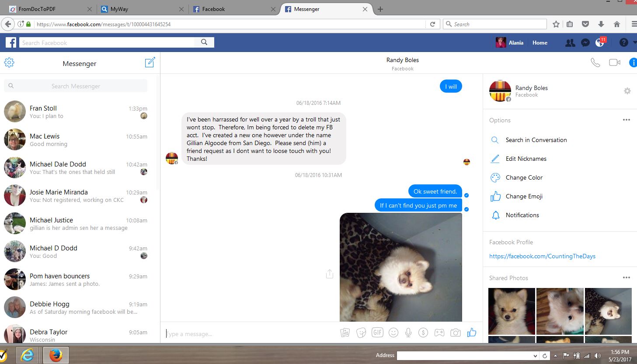This screenshot has width=637, height=364.
Task: Select Change Emoji option
Action: coord(524,196)
